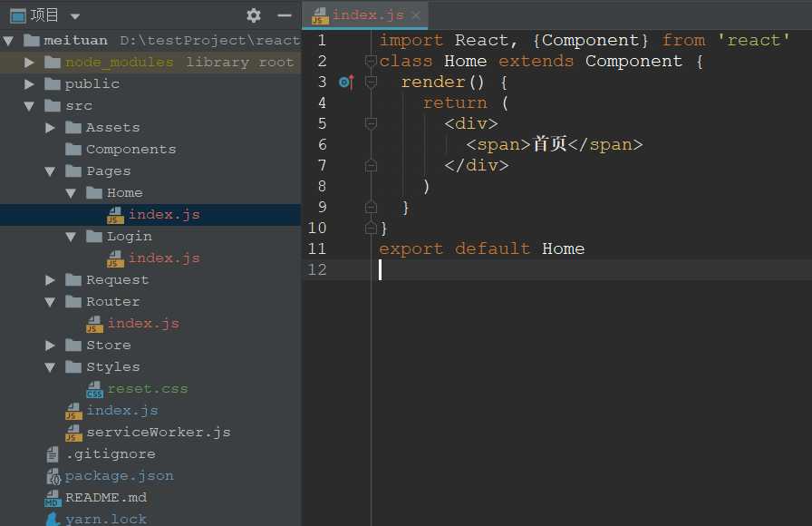
Task: Open project panel settings gear
Action: coord(253,15)
